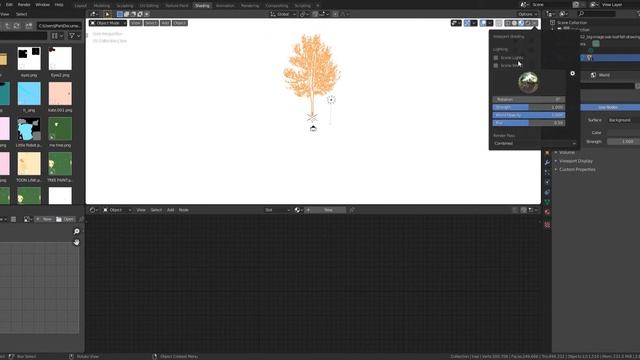Open the Render Pass Combined dropdown
The width and height of the screenshot is (640, 360).
534,143
